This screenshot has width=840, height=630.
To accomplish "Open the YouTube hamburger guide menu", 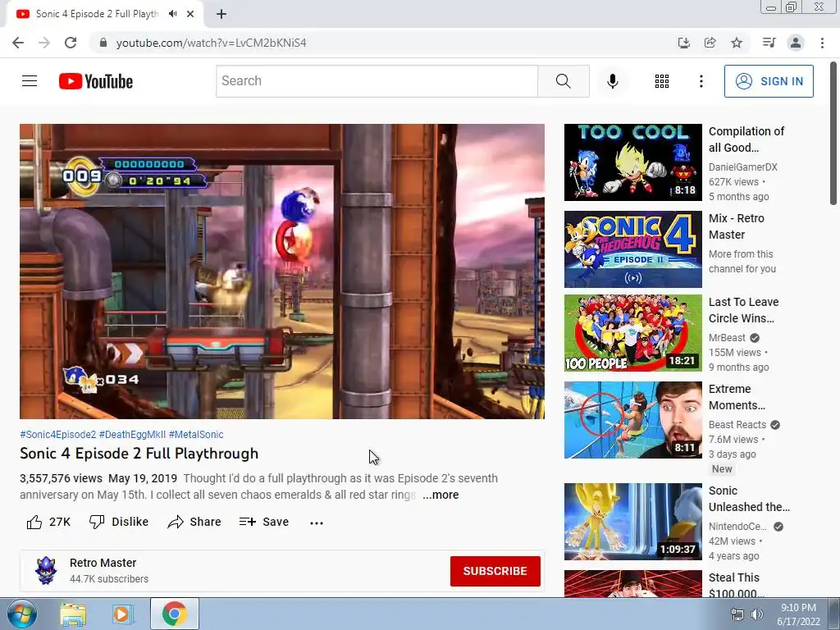I will [x=30, y=81].
